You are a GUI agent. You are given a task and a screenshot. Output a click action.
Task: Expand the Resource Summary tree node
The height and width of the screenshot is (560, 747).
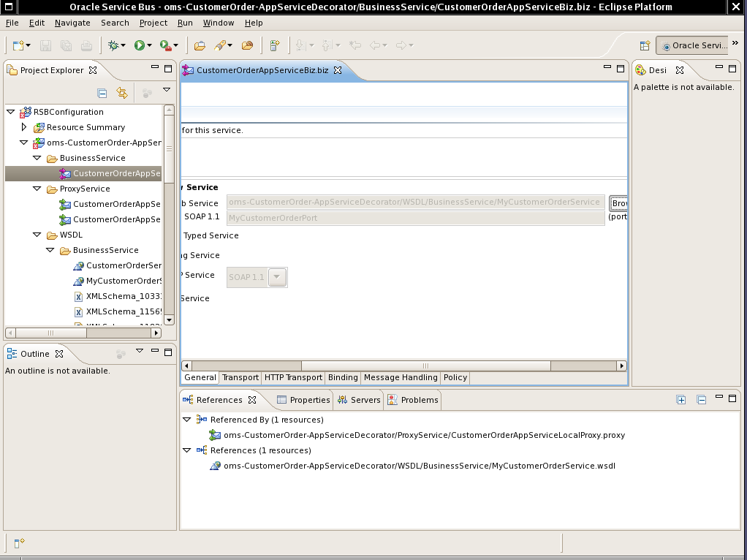tap(23, 127)
